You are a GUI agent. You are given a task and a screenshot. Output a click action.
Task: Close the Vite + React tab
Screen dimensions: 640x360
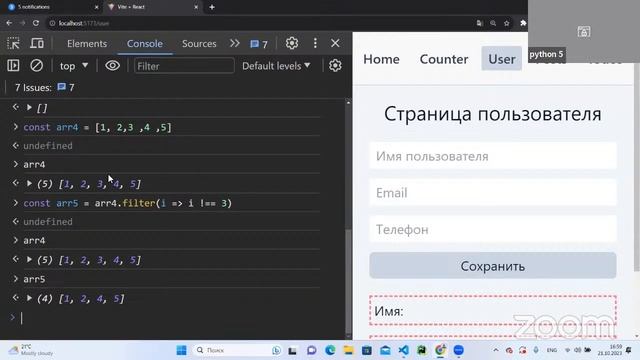click(x=196, y=7)
